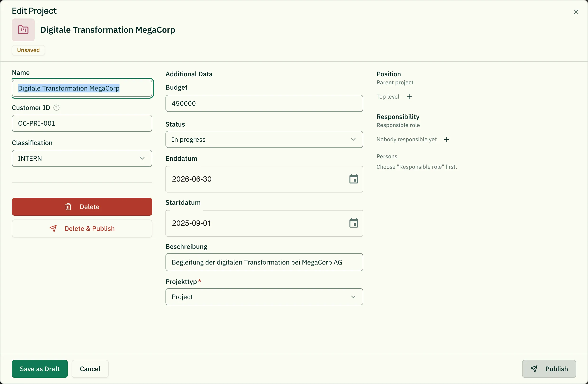Expand the Classification dropdown showing INTERN
This screenshot has width=588, height=384.
[x=82, y=158]
